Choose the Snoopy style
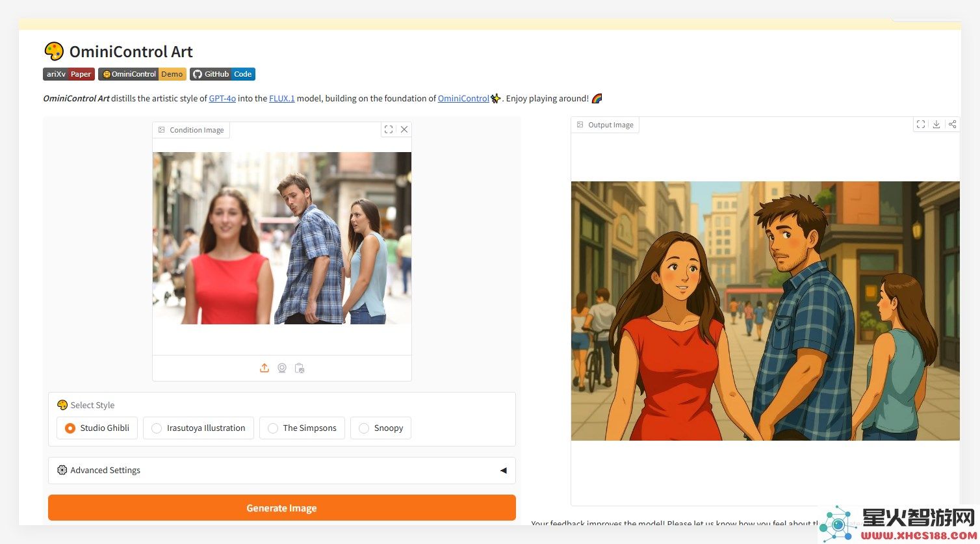The image size is (980, 544). [381, 428]
